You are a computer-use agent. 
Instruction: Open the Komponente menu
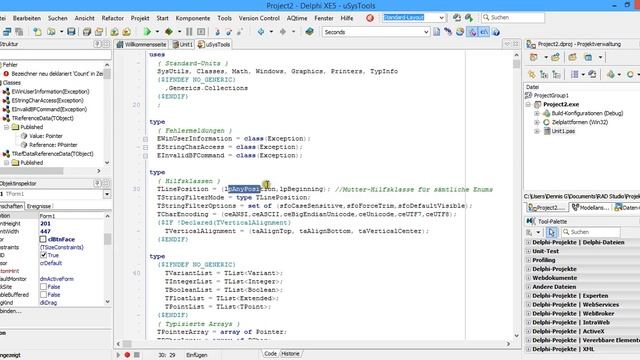point(193,18)
